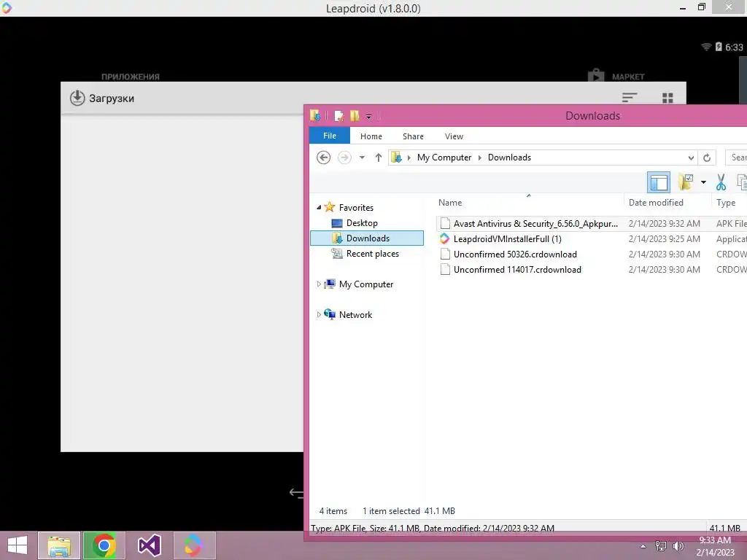Go back with the Explorer back arrow
Screen dimensions: 747x560
point(323,157)
